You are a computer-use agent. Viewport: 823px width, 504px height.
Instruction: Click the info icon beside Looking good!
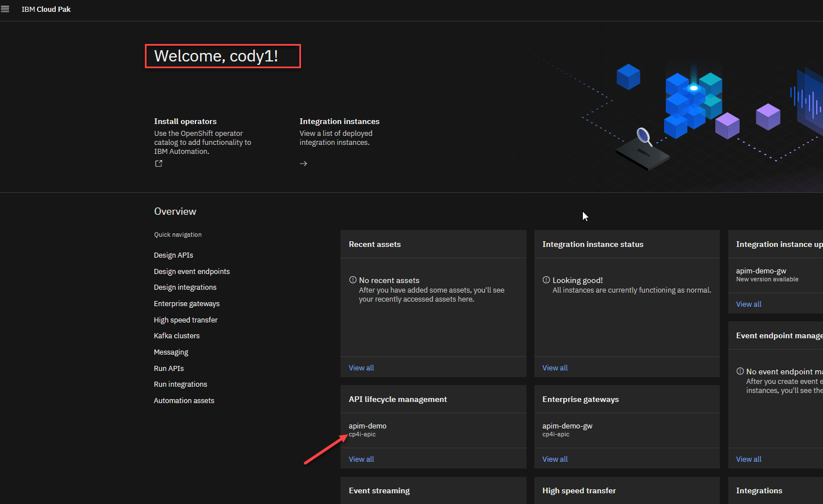(x=546, y=280)
